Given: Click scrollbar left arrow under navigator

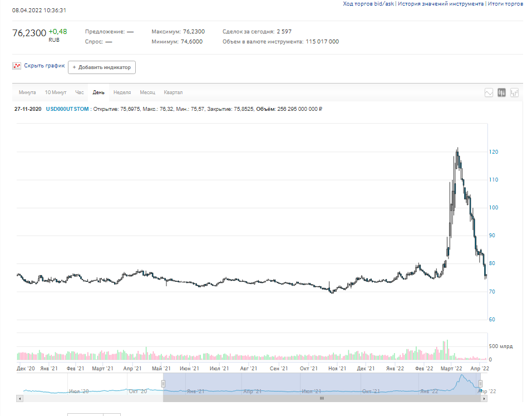Looking at the screenshot, I should [19, 399].
